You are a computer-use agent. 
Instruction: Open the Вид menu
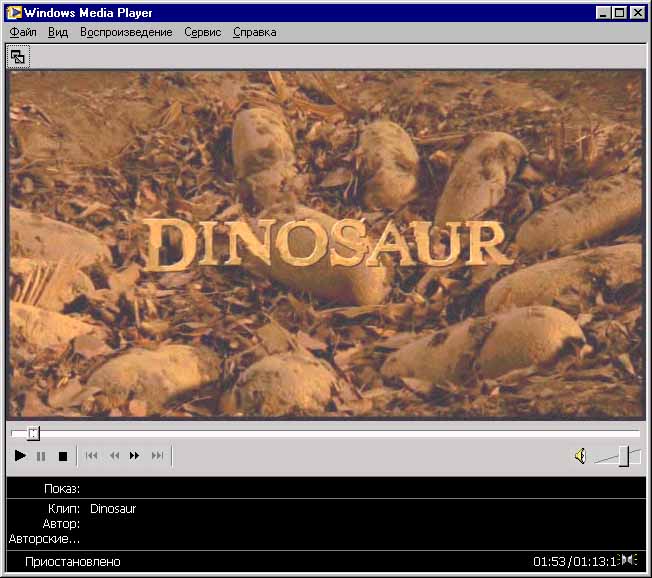(x=58, y=32)
